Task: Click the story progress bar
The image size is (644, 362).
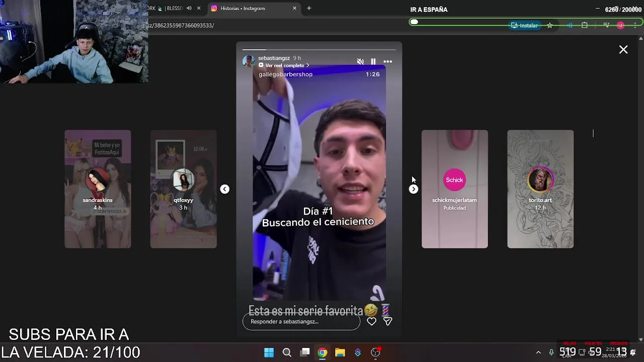Action: pos(319,49)
